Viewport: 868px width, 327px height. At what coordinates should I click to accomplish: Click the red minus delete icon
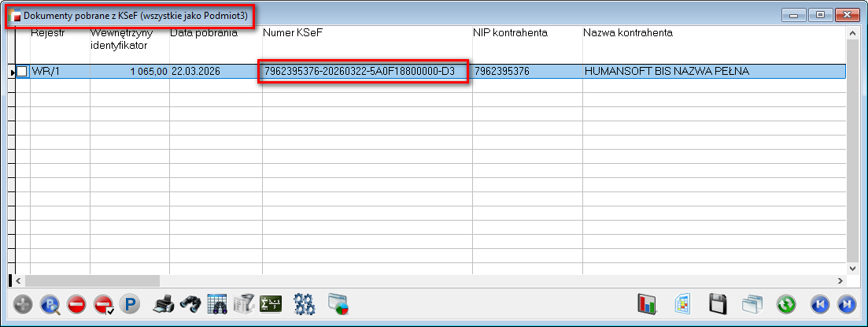click(76, 304)
